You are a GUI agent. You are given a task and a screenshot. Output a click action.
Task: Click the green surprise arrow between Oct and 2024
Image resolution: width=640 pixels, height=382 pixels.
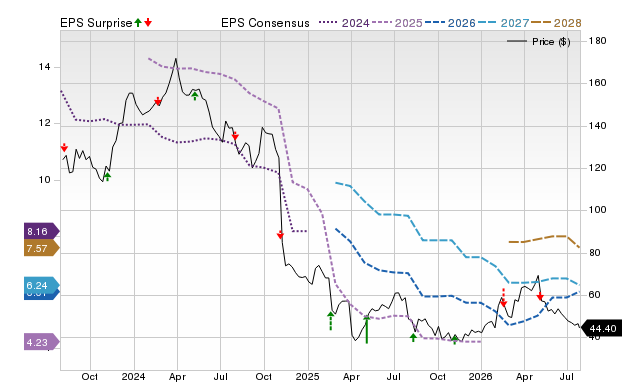pos(107,177)
